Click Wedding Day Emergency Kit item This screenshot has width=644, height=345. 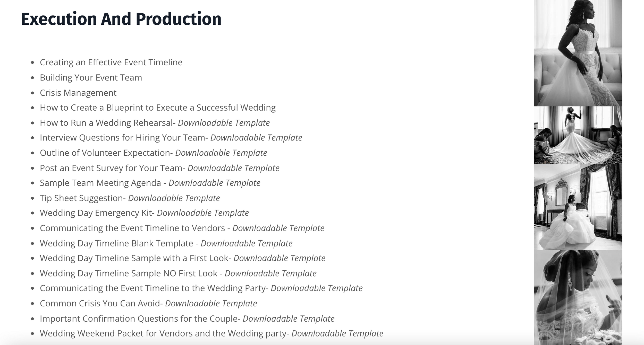[144, 213]
